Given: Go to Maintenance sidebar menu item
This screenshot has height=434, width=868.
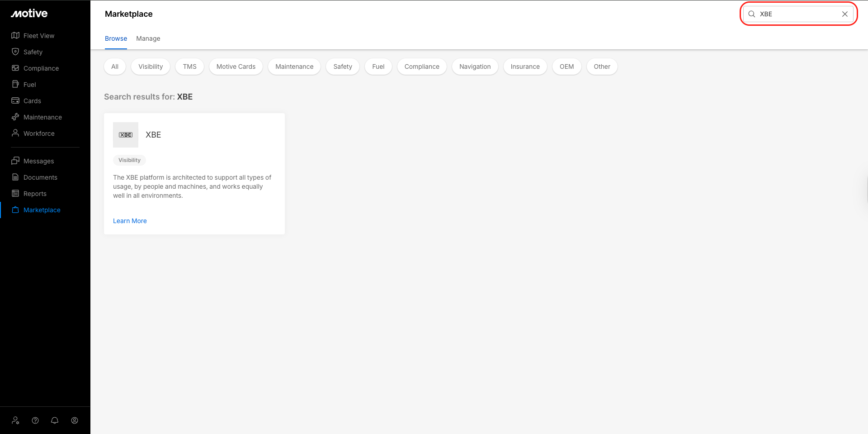Looking at the screenshot, I should [x=42, y=117].
